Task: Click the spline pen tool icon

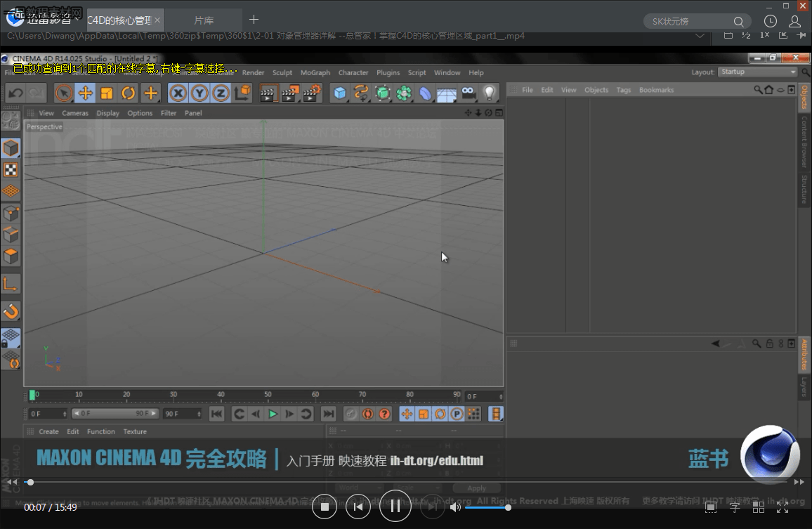Action: tap(361, 93)
